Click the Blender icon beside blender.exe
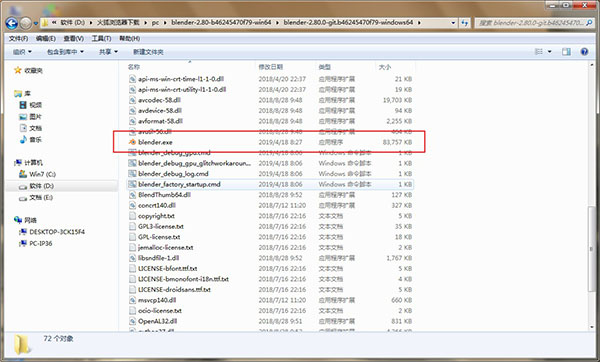This screenshot has width=600, height=362. click(x=132, y=142)
